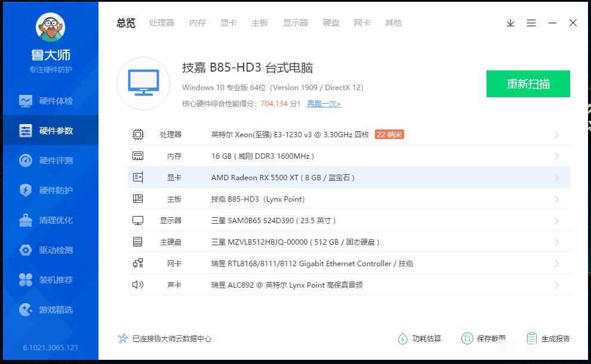The image size is (591, 364).
Task: Click the 已连接鲁大师云数据中心 status
Action: point(164,338)
